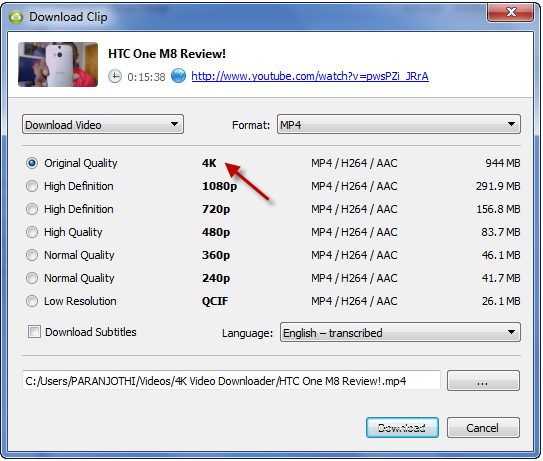Choose High Quality 480p radio button
Screen dimensions: 543x461
point(32,232)
